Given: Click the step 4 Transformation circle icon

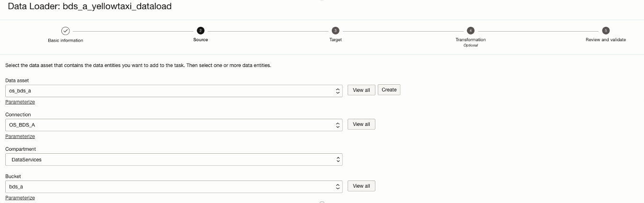Looking at the screenshot, I should (x=471, y=30).
